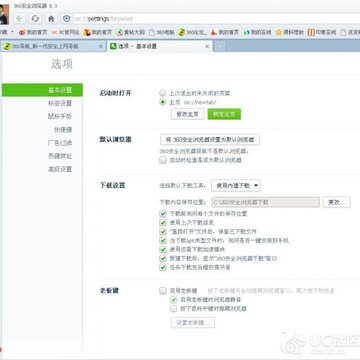Image resolution: width=360 pixels, height=360 pixels.
Task: Open the 使用内建下载 dropdown
Action: click(236, 186)
